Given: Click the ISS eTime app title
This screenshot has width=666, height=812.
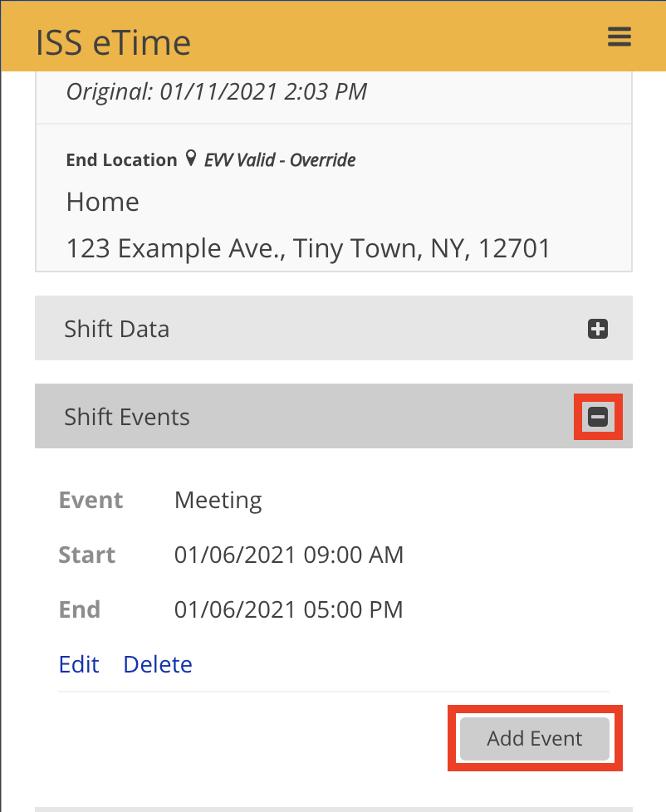Looking at the screenshot, I should click(113, 42).
